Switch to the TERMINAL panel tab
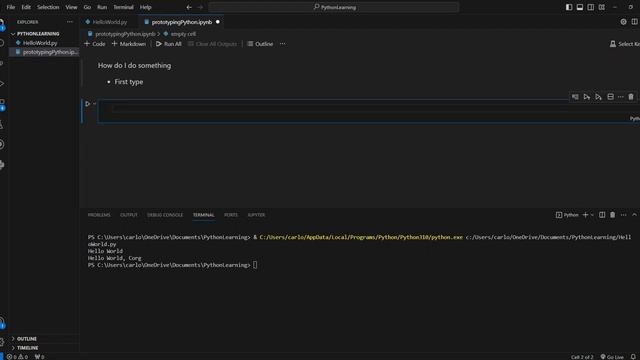Screen dimensions: 640x360 click(x=204, y=215)
